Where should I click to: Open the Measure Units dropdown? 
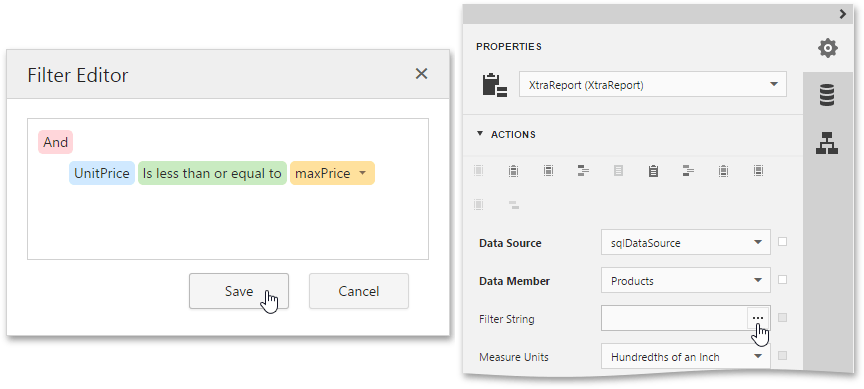(x=685, y=356)
